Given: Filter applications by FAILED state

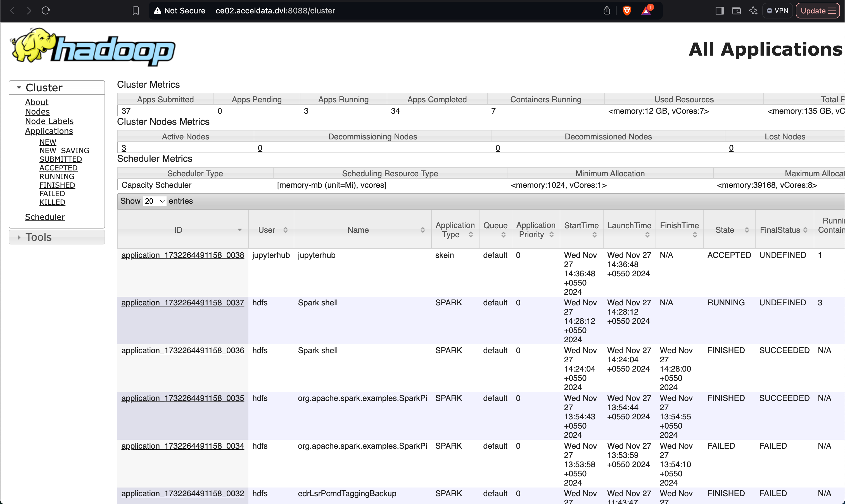Looking at the screenshot, I should [x=52, y=194].
